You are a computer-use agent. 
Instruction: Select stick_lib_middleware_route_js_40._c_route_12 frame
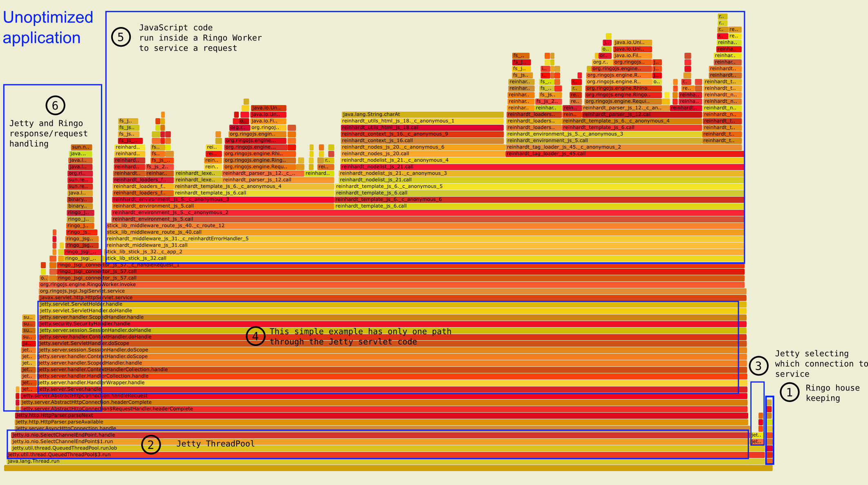(425, 226)
